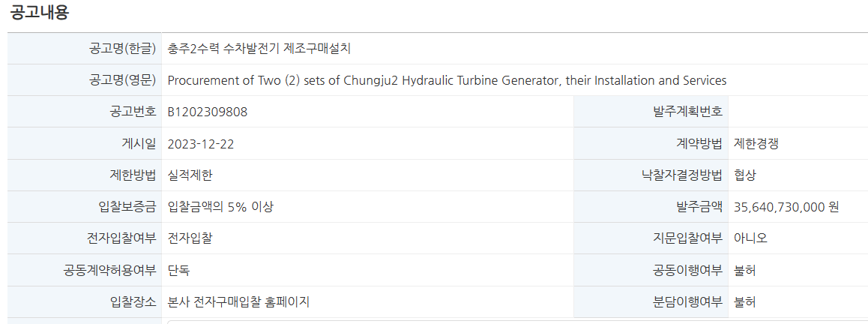Viewport: 868px width, 324px height.
Task: Click the 본사 전자구매입찰 홈페이지 text
Action: tap(238, 301)
